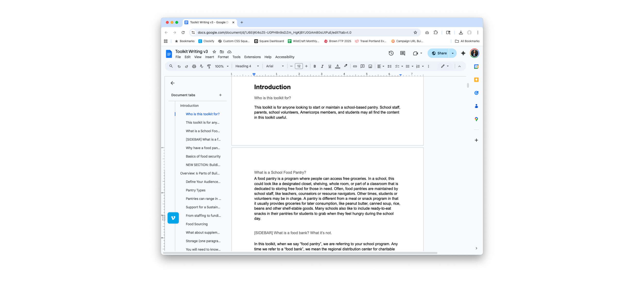Click the Gemini sparkle icon
Image resolution: width=644 pixels, height=281 pixels.
tap(463, 53)
